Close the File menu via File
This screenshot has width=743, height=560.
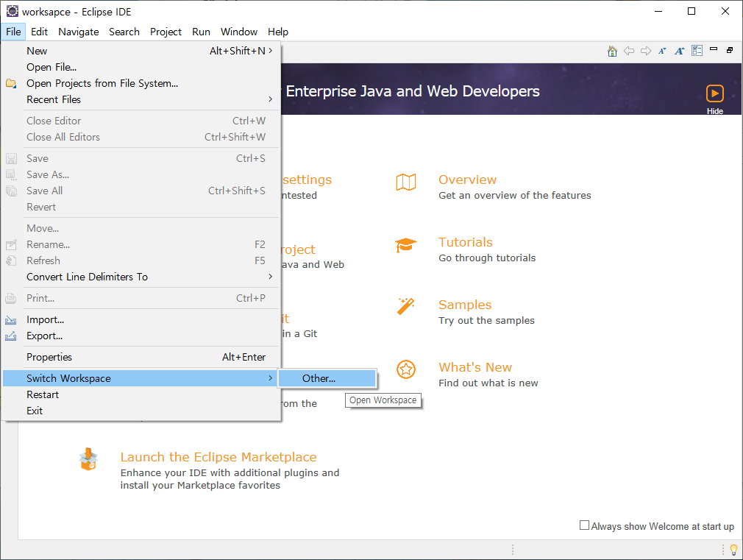[x=13, y=32]
